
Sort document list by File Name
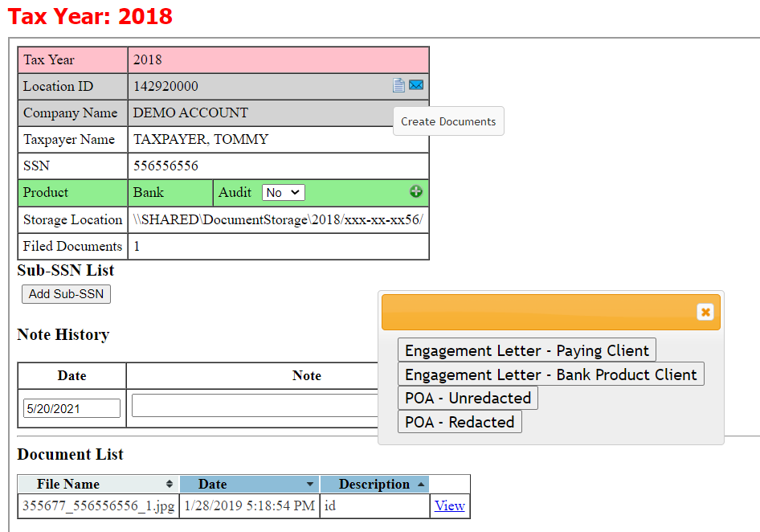coord(98,484)
